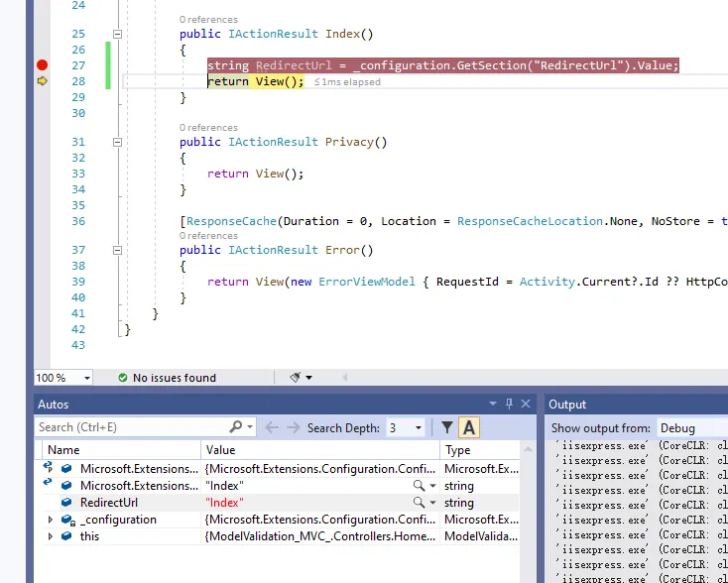The height and width of the screenshot is (583, 728).
Task: Pin the Autos panel with the pushpin
Action: pos(509,404)
